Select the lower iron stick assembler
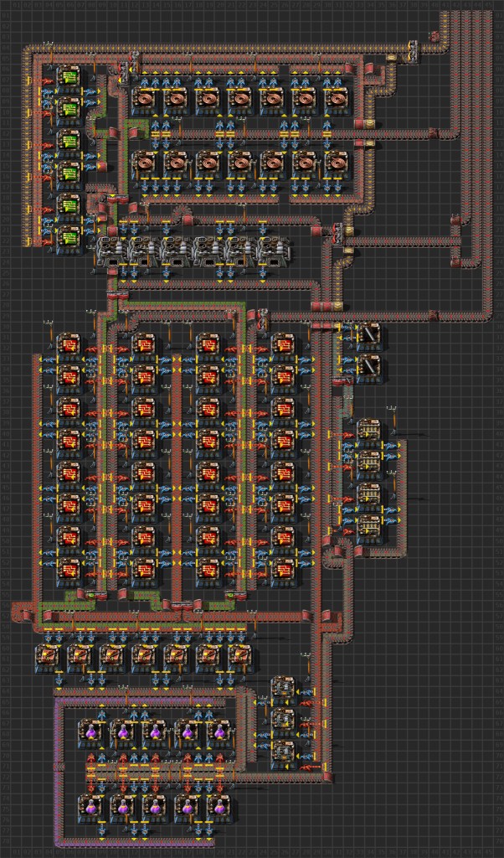 click(x=369, y=368)
